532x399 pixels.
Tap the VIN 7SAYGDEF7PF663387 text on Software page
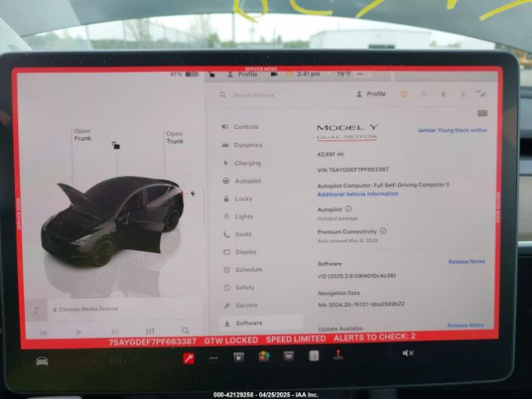coord(352,170)
